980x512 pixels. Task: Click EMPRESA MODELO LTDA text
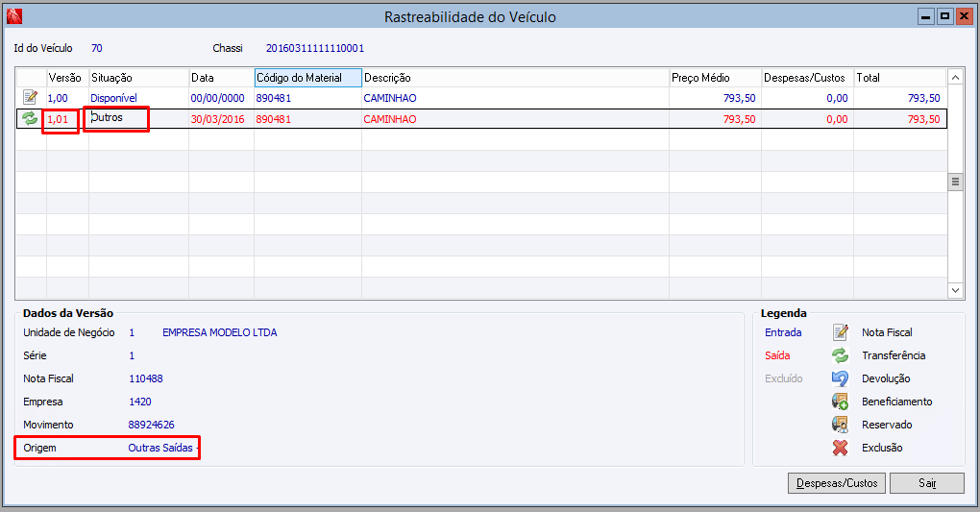pos(220,332)
